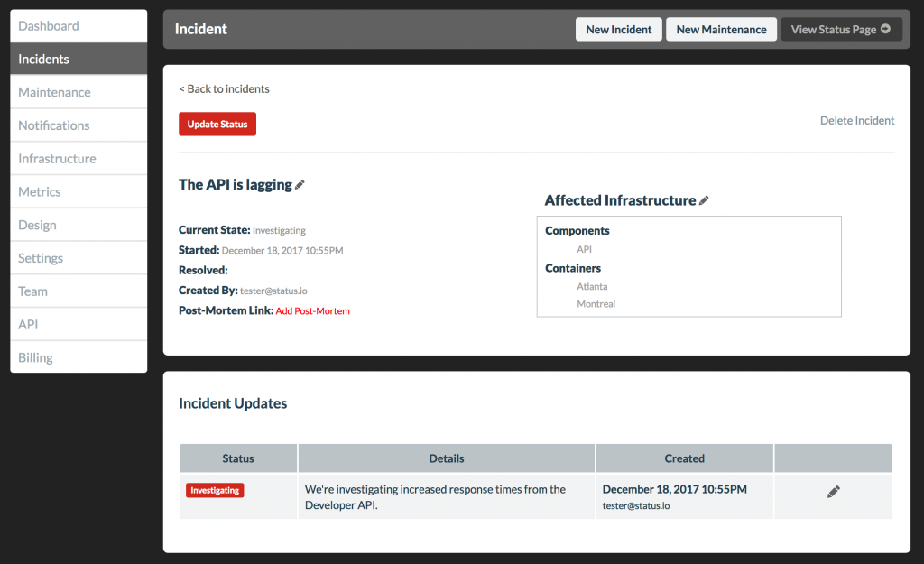Click the pencil icon on the Investigating update row
Image resolution: width=924 pixels, height=564 pixels.
tap(832, 491)
